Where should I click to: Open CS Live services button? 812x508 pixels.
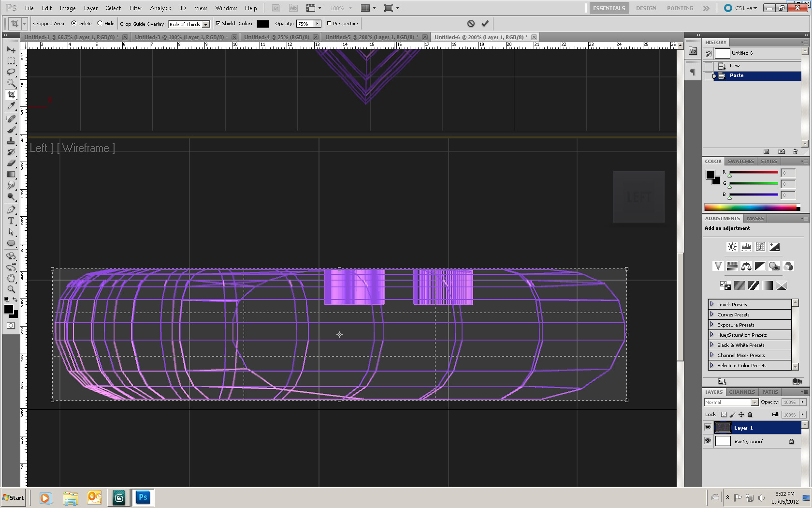pos(740,8)
